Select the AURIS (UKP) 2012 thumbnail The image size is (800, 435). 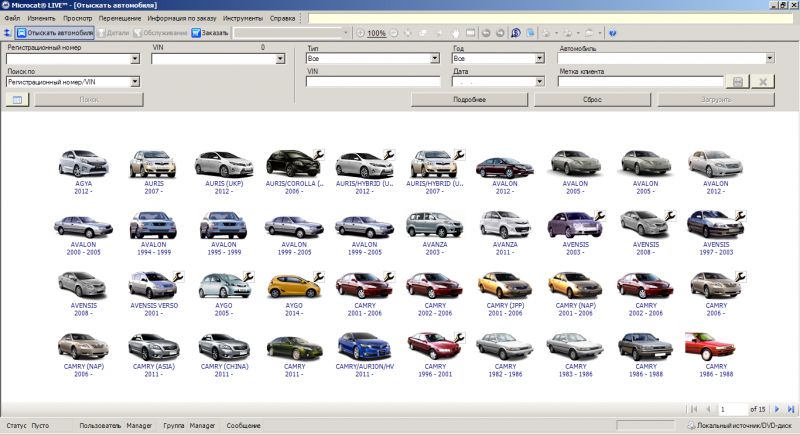point(224,163)
